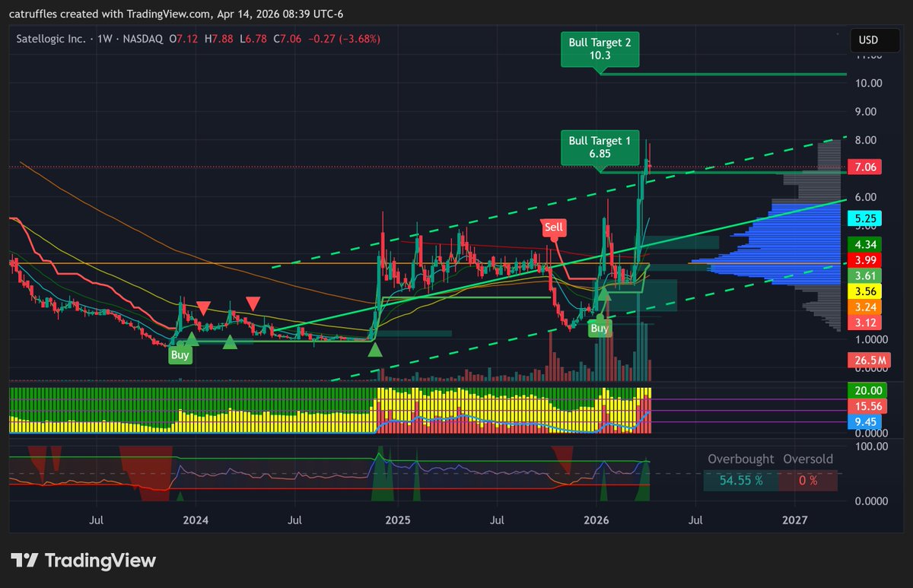
Task: Click the 10.00 price axis label
Action: 869,83
